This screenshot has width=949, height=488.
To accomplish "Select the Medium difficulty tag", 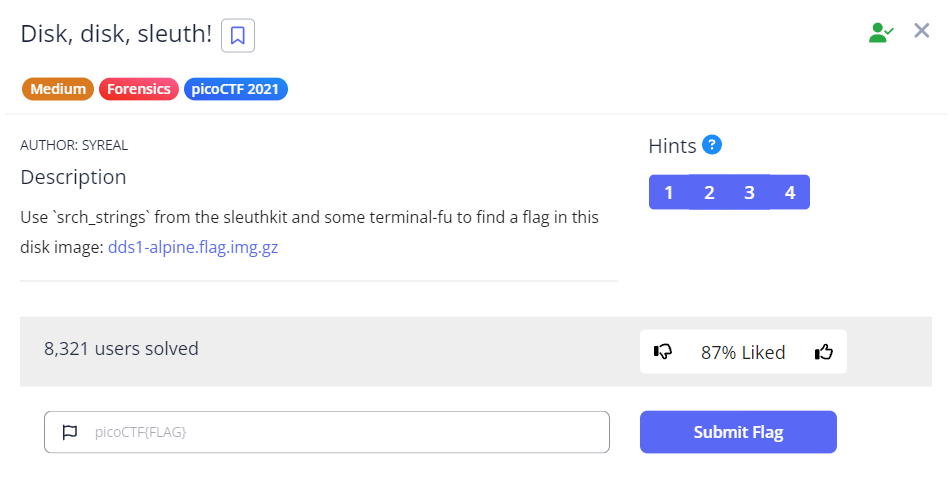I will [57, 89].
